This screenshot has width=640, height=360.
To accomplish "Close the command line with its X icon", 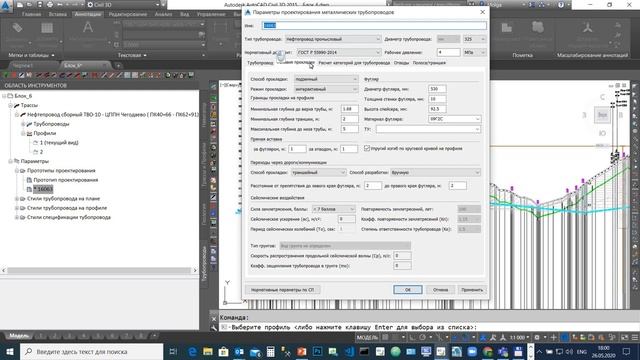I will click(214, 318).
